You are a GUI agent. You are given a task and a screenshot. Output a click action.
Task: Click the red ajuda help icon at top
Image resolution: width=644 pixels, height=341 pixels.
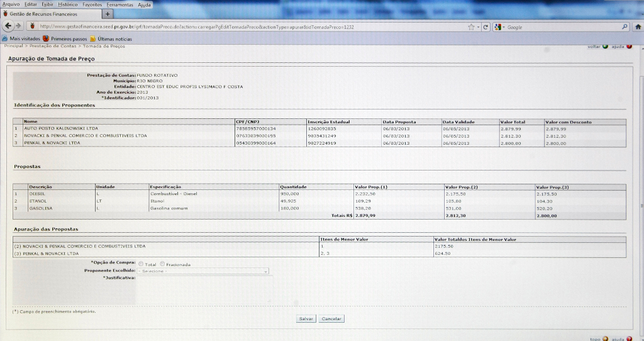point(629,47)
